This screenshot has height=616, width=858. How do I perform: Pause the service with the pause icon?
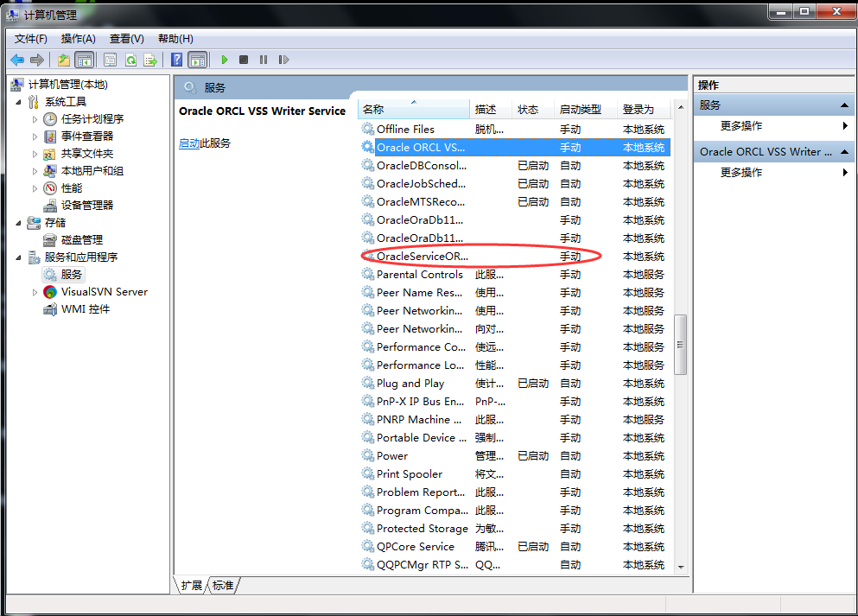[x=264, y=60]
